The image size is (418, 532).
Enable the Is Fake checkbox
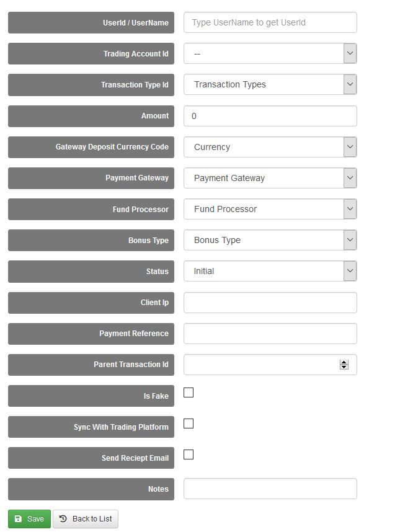coord(189,392)
